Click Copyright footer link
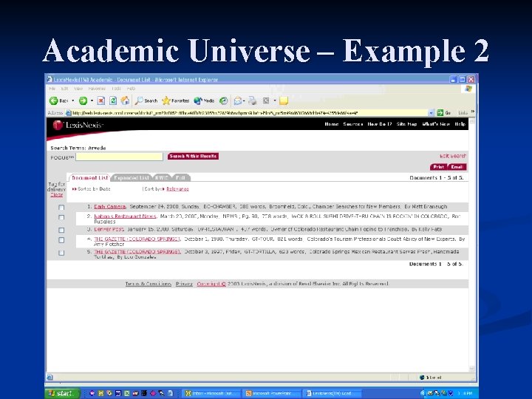Image resolution: width=532 pixels, height=399 pixels. (x=211, y=284)
